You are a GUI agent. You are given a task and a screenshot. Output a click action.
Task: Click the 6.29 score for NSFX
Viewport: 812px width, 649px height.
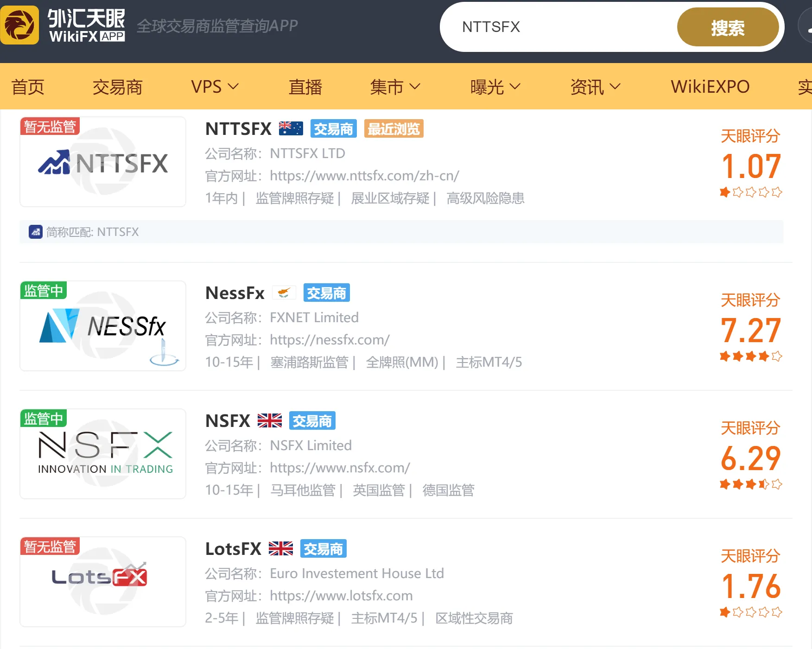pos(751,458)
